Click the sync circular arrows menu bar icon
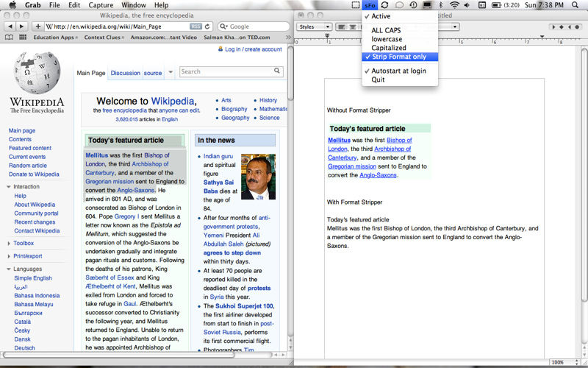The width and height of the screenshot is (588, 368). pyautogui.click(x=384, y=5)
